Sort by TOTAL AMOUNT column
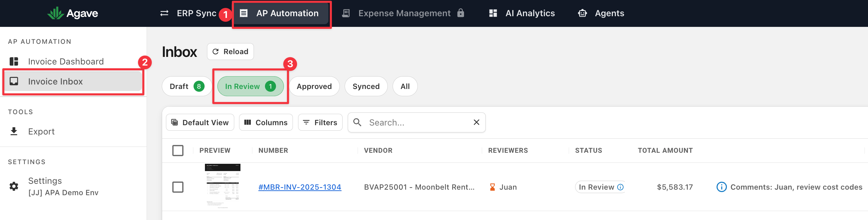 [665, 150]
